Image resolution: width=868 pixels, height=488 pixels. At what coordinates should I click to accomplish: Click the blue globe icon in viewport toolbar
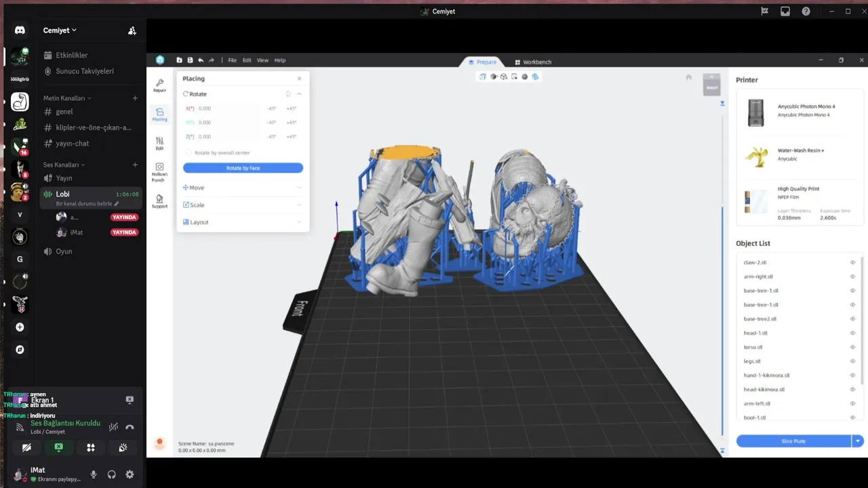click(535, 77)
